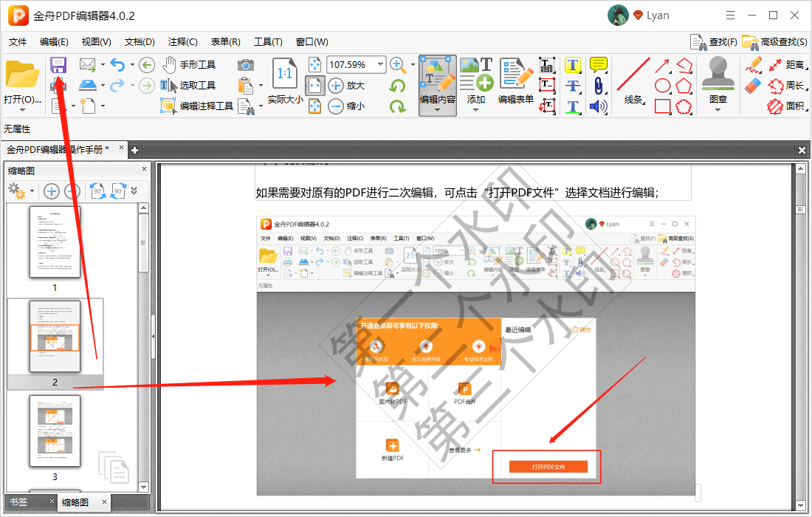The width and height of the screenshot is (812, 517).
Task: Choose the Perimeter (周长) measure tool
Action: click(787, 86)
